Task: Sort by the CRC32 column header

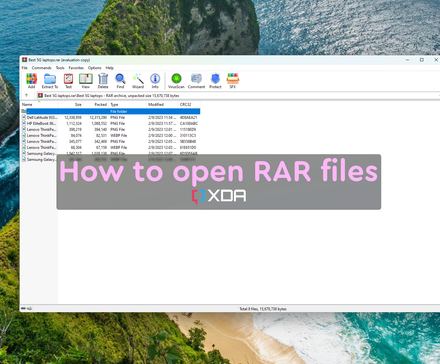Action: pyautogui.click(x=189, y=104)
